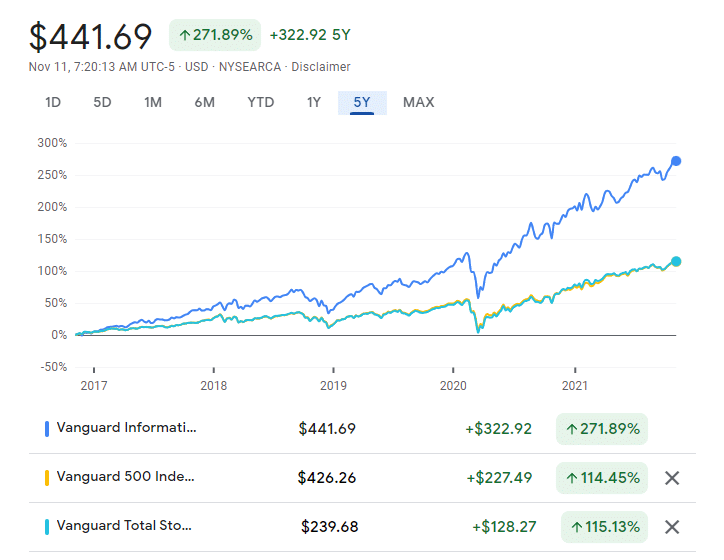
Task: Click the 2020 x-axis label
Action: pos(453,385)
